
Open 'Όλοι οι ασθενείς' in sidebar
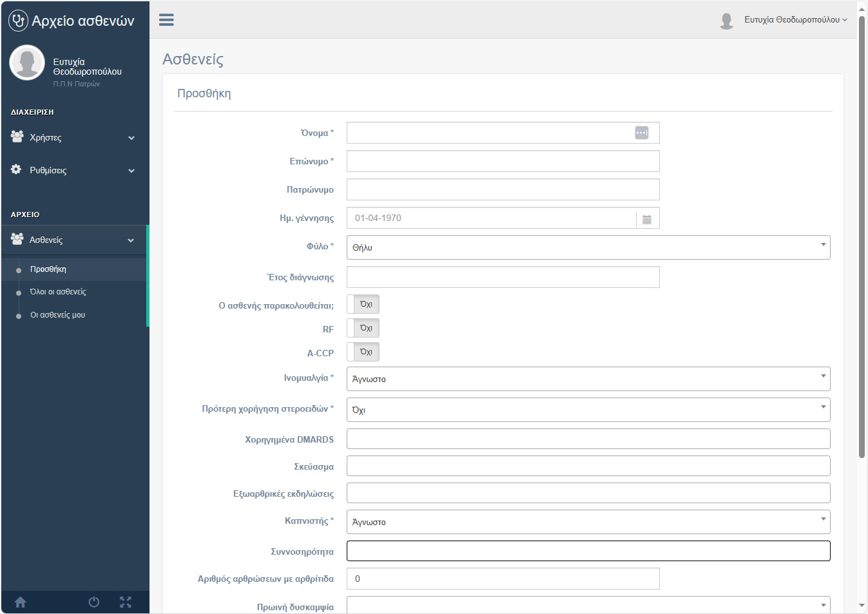point(58,292)
